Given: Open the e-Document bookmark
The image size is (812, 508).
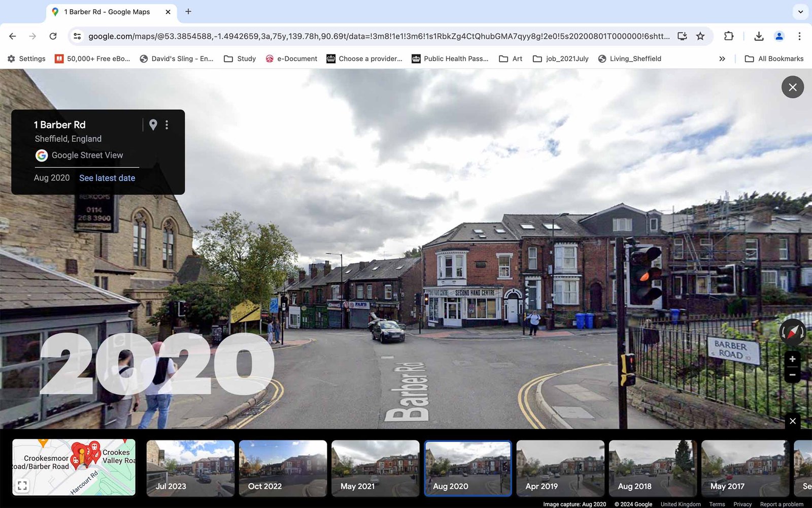Looking at the screenshot, I should coord(291,58).
